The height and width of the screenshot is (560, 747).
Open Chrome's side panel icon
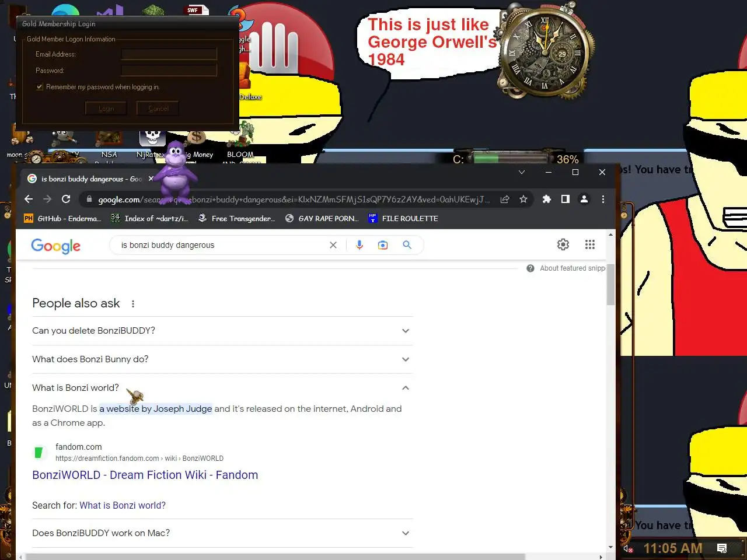click(565, 199)
